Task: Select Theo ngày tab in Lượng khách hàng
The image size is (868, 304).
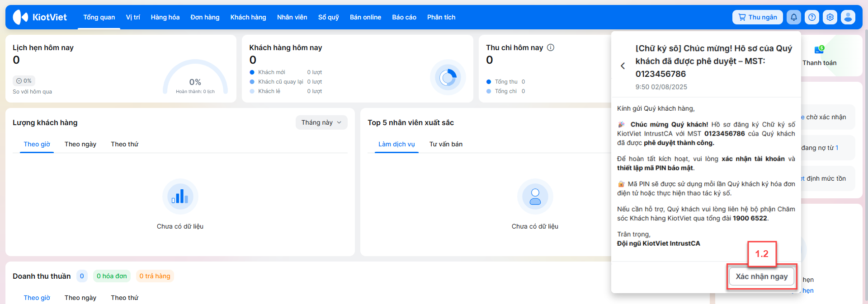Action: pos(80,144)
